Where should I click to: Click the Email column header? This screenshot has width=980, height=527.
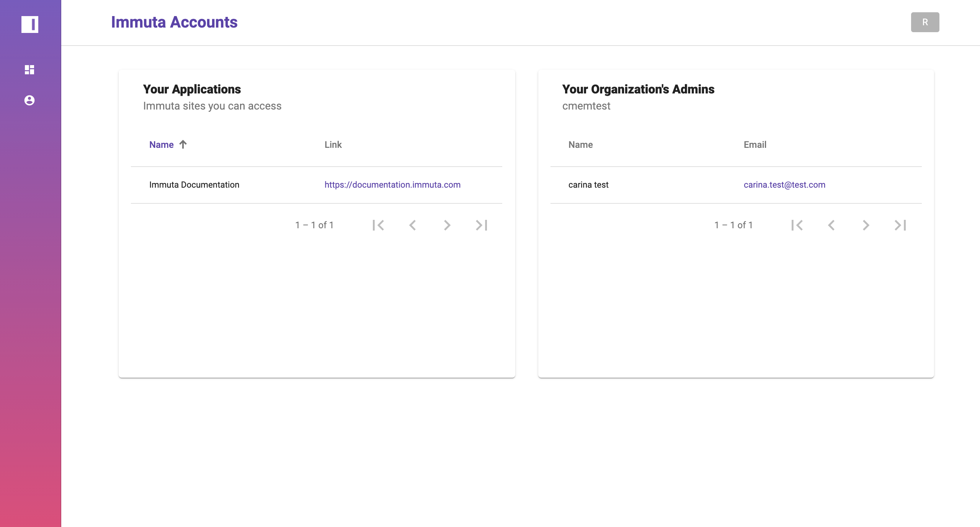(x=755, y=145)
